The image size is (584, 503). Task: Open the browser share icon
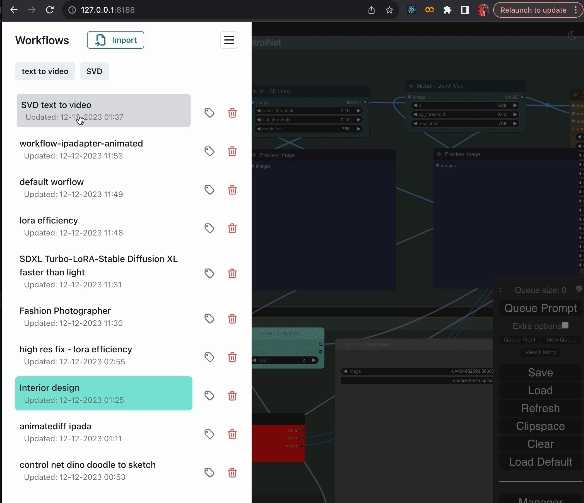(x=371, y=10)
